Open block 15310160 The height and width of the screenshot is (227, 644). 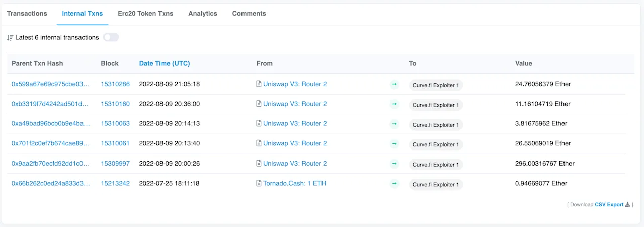tap(115, 104)
